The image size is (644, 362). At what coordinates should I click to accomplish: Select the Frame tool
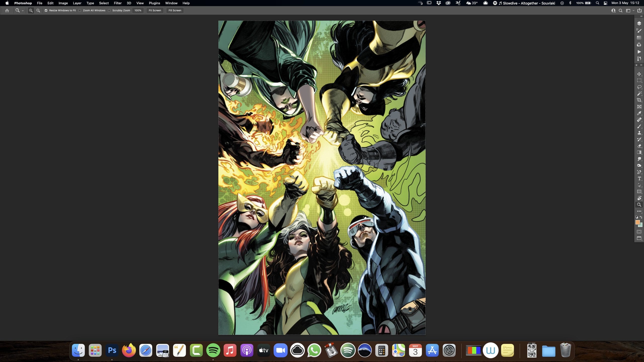coord(639,107)
